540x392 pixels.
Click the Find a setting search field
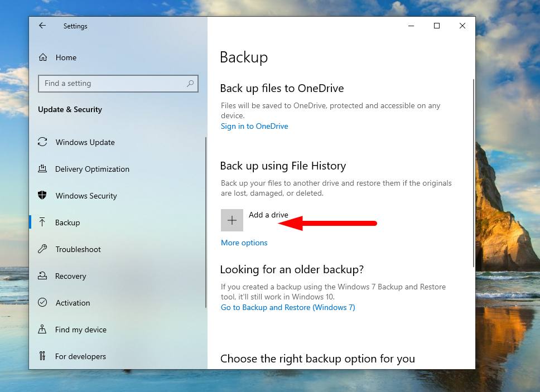click(112, 84)
